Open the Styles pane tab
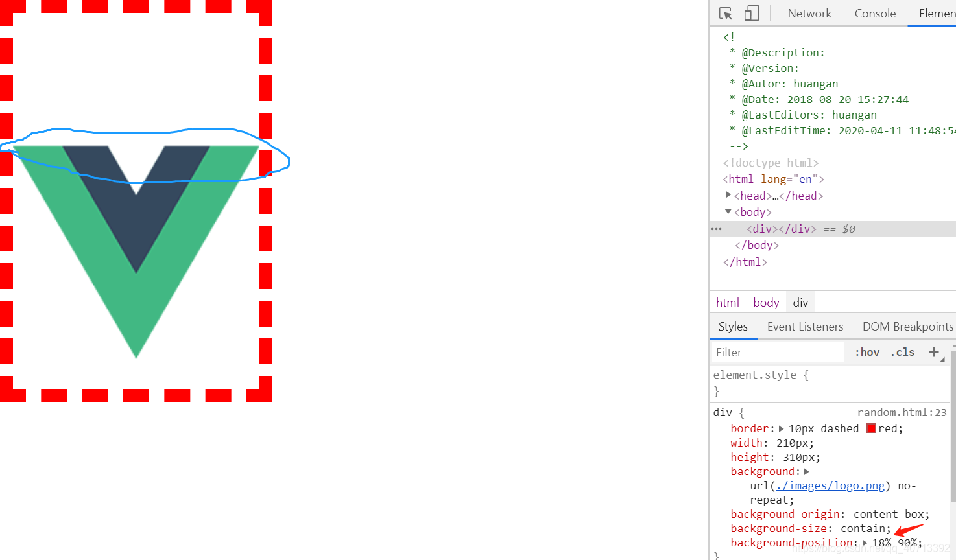956x560 pixels. (733, 327)
